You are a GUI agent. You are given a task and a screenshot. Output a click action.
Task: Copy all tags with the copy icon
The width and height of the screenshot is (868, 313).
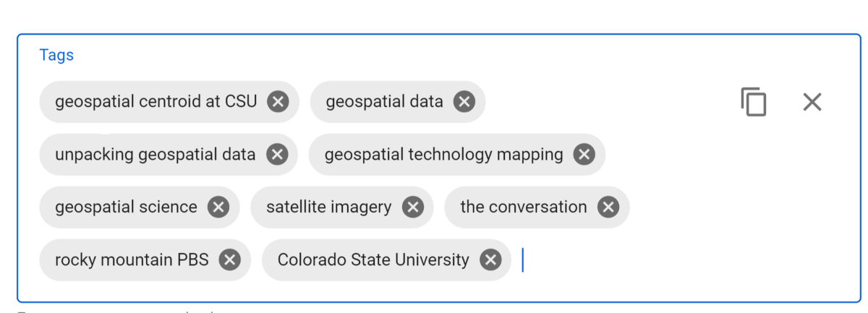(753, 102)
